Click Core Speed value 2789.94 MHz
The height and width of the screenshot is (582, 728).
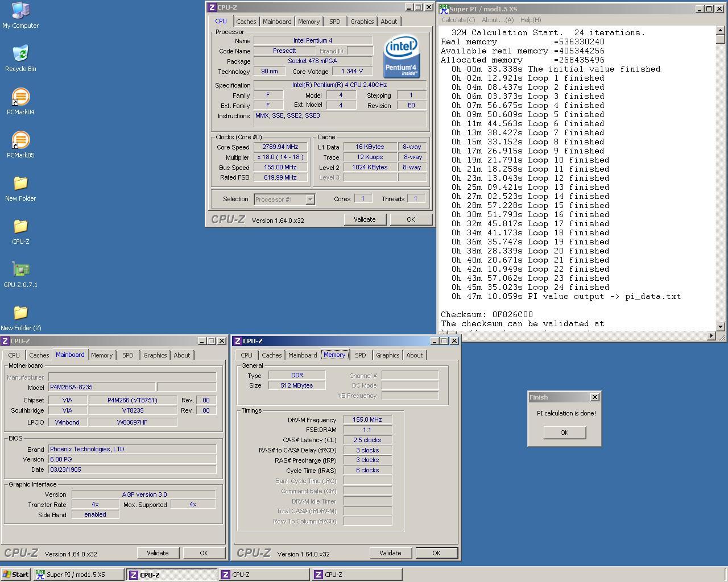pos(280,147)
